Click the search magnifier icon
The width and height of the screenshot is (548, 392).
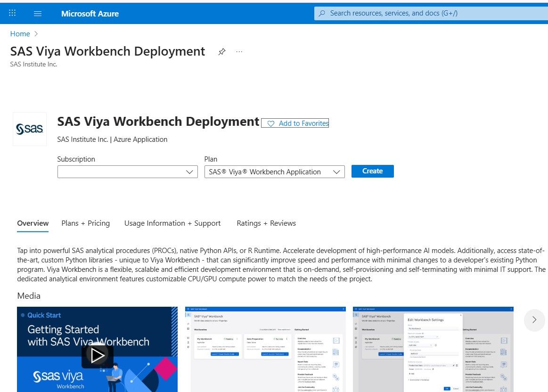pos(322,13)
